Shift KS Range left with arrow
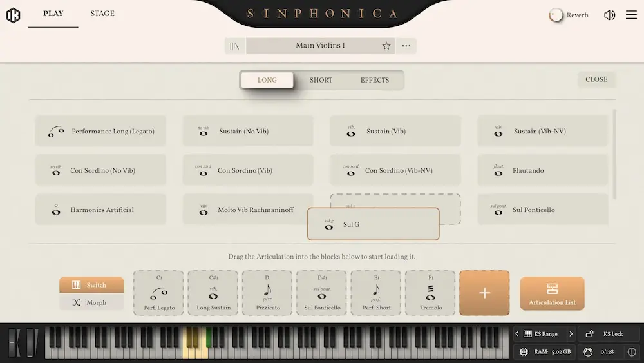This screenshot has width=644, height=363. (x=517, y=334)
